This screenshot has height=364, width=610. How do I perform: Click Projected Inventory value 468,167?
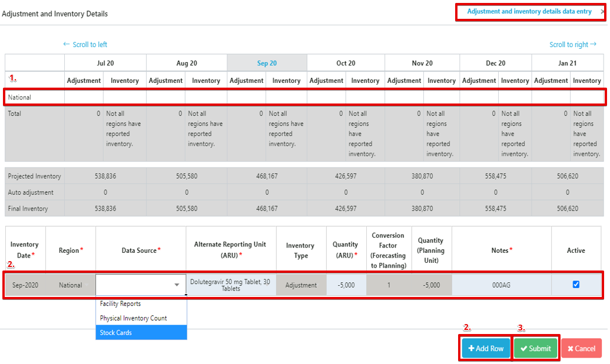[x=267, y=176]
